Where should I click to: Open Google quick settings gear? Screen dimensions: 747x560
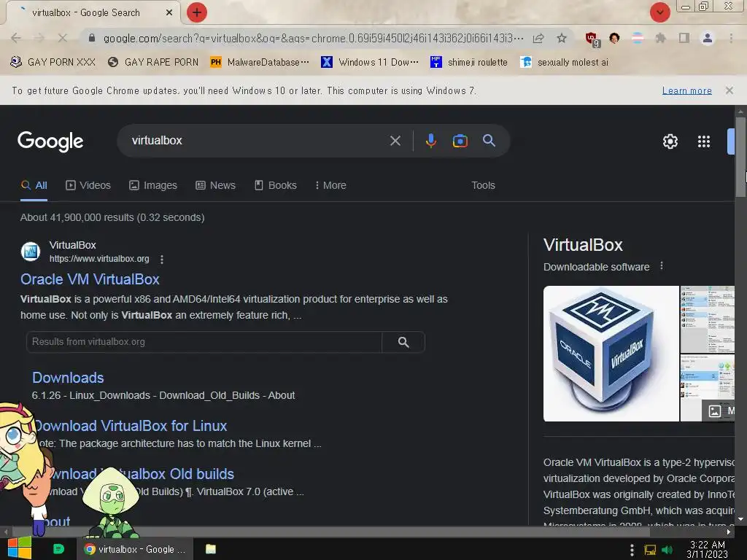[x=670, y=141]
